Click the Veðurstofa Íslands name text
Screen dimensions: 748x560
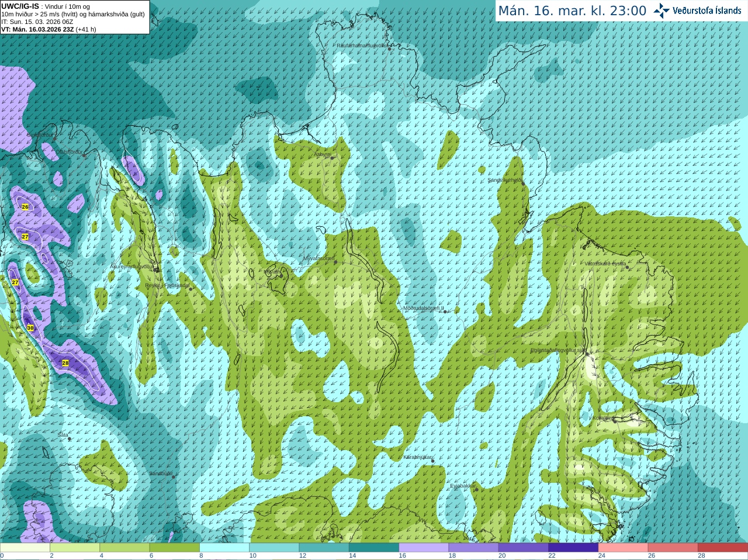tap(707, 11)
